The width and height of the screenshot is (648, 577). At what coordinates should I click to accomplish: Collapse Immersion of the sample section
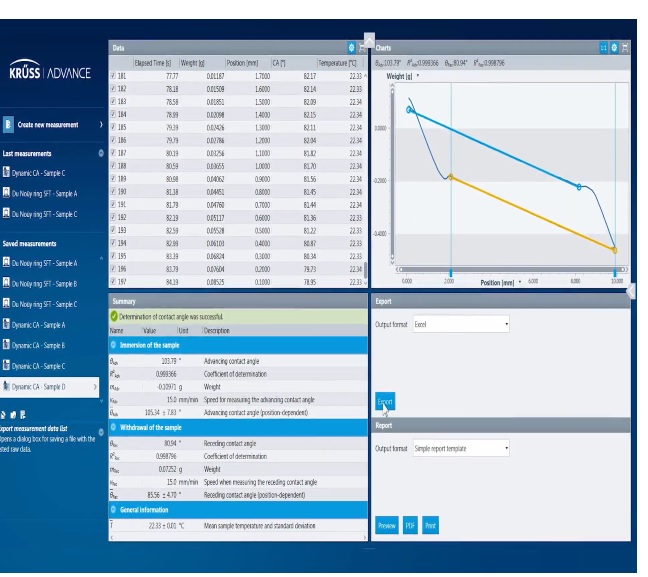click(113, 345)
